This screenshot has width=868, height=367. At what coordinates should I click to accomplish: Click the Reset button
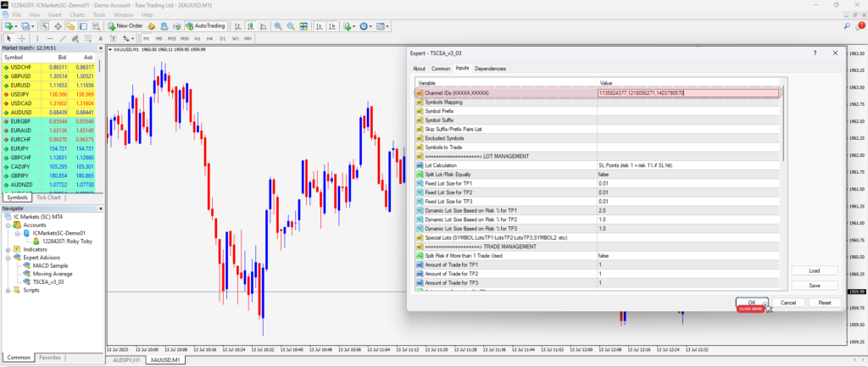(x=825, y=303)
